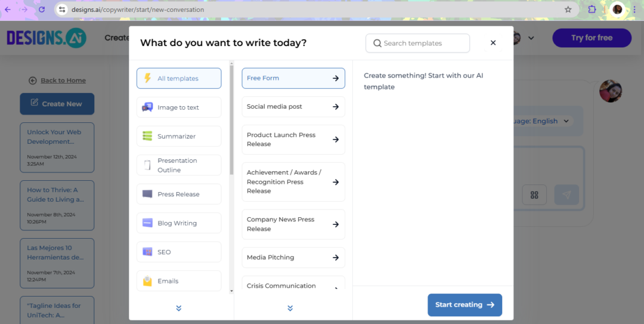Select the Emails category
644x324 pixels.
[x=179, y=281]
